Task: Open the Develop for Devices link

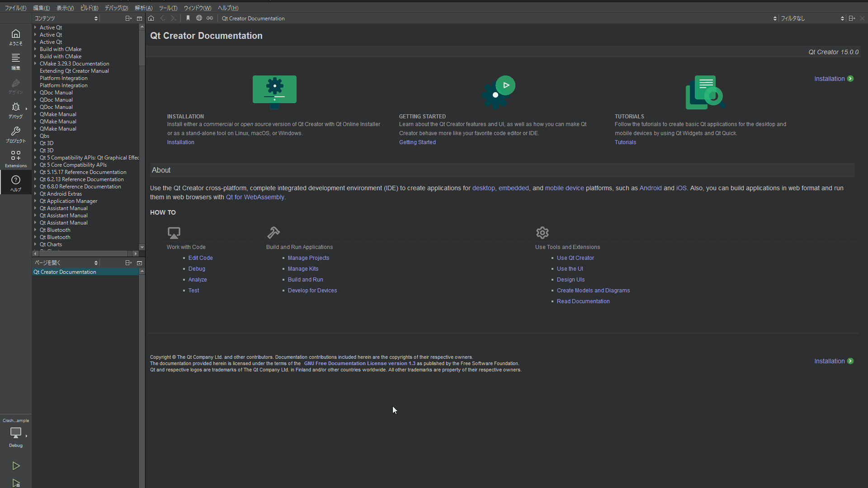Action: (x=312, y=291)
